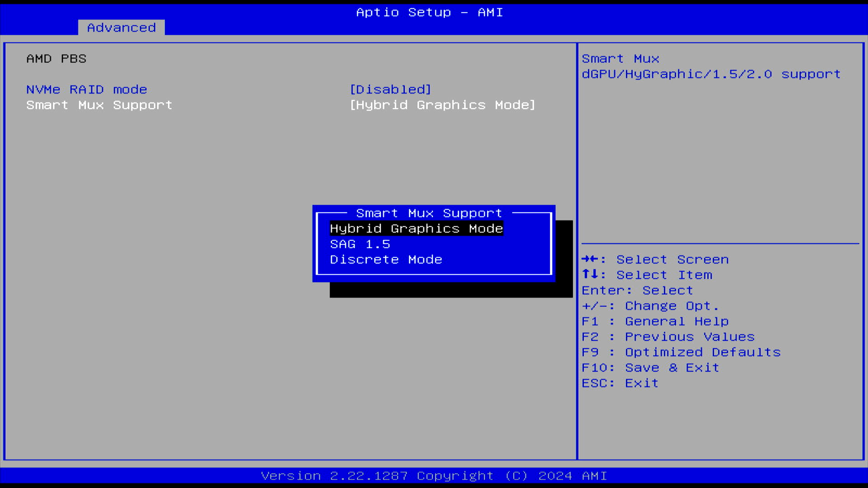Image resolution: width=868 pixels, height=488 pixels.
Task: Click left-right arrows Select Screen icon
Action: 590,259
